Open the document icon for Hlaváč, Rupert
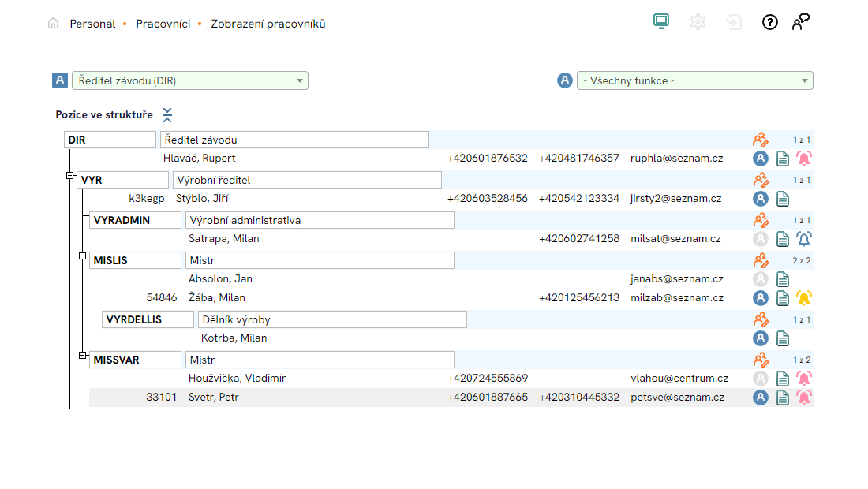This screenshot has width=868, height=489. (x=783, y=159)
